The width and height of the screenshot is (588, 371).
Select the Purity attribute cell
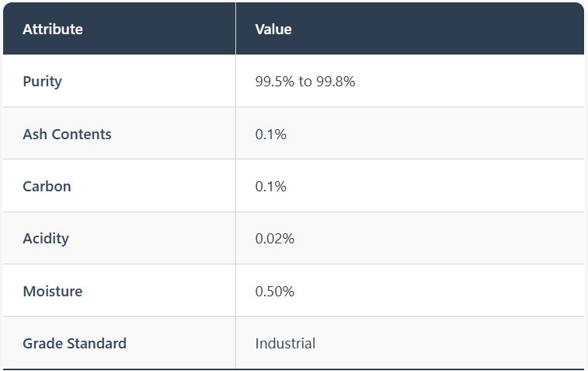click(x=42, y=81)
